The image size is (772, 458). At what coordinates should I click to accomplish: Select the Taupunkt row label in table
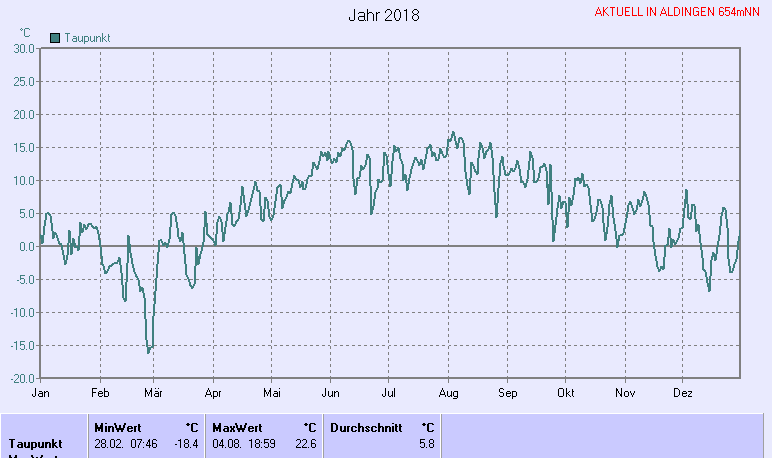click(36, 443)
